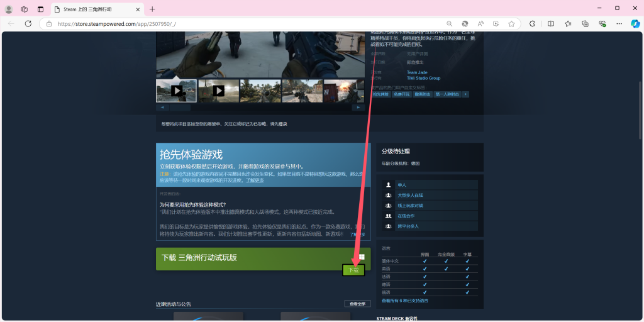
Task: Click the green 下载 download button
Action: (353, 270)
